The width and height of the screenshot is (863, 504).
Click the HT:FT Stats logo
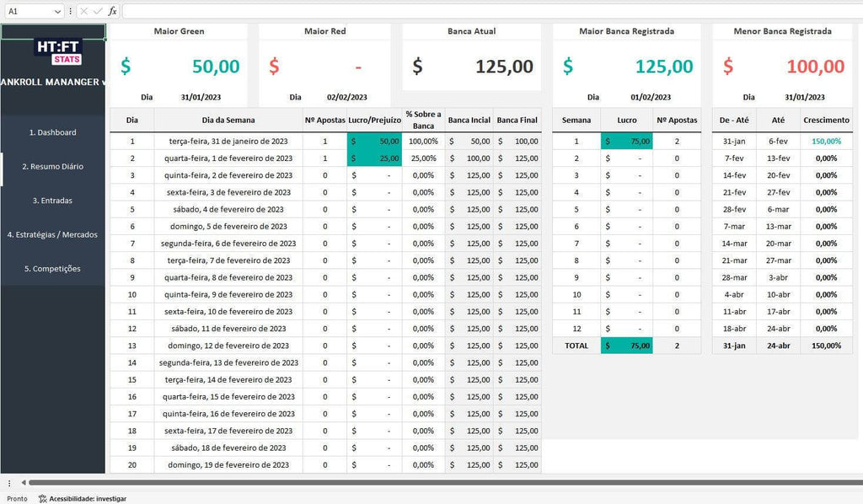58,51
